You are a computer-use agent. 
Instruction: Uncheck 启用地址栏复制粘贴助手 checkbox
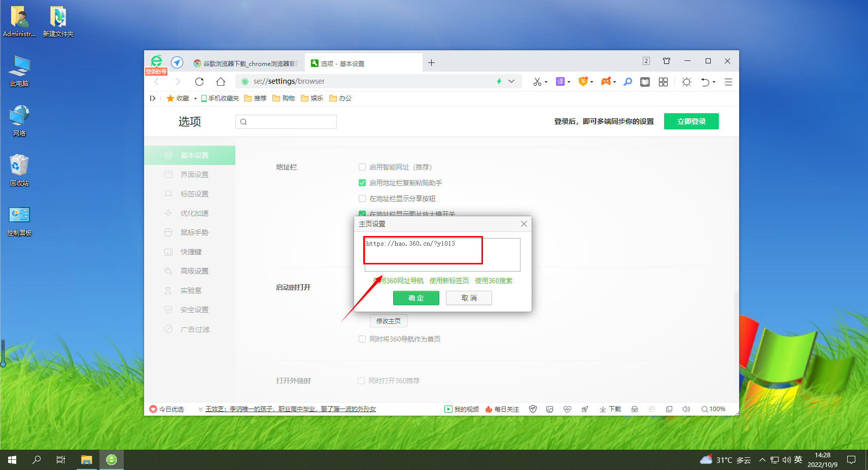[362, 183]
